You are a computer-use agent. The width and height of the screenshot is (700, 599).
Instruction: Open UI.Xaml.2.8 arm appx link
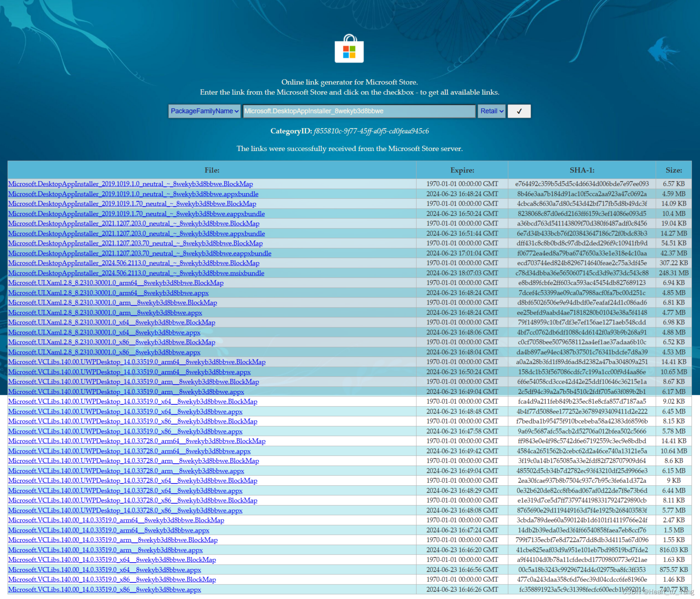click(105, 313)
